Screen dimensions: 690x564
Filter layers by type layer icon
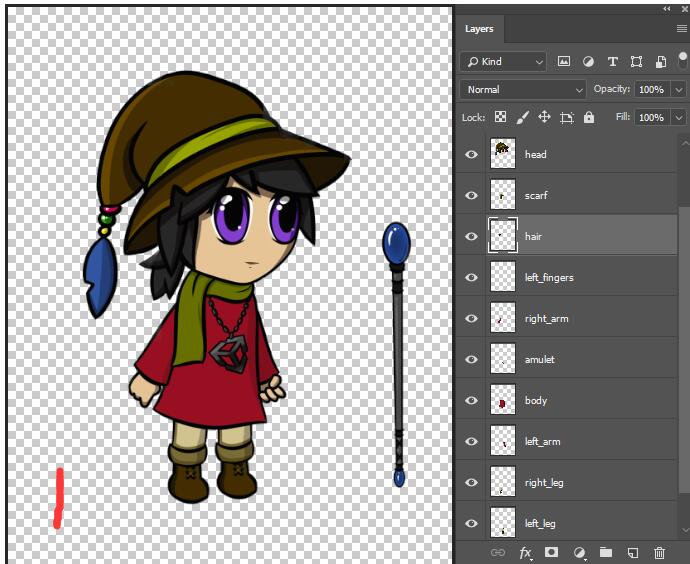click(x=612, y=62)
